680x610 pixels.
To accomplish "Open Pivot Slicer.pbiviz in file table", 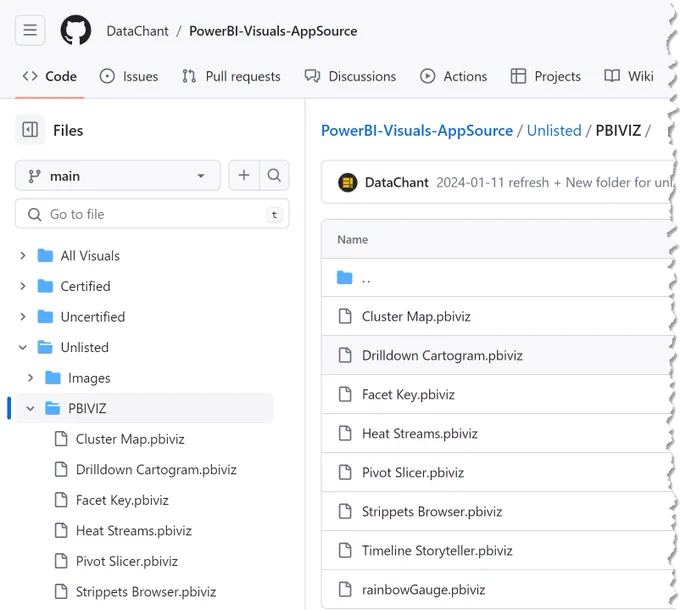I will click(413, 473).
